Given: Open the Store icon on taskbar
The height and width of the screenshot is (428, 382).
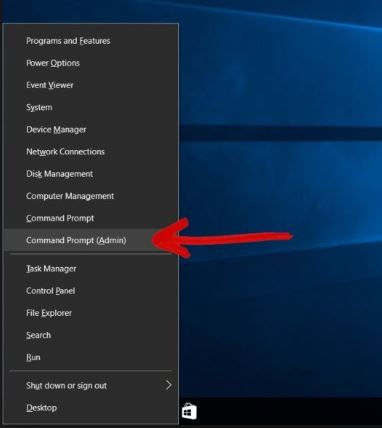Looking at the screenshot, I should pos(189,412).
